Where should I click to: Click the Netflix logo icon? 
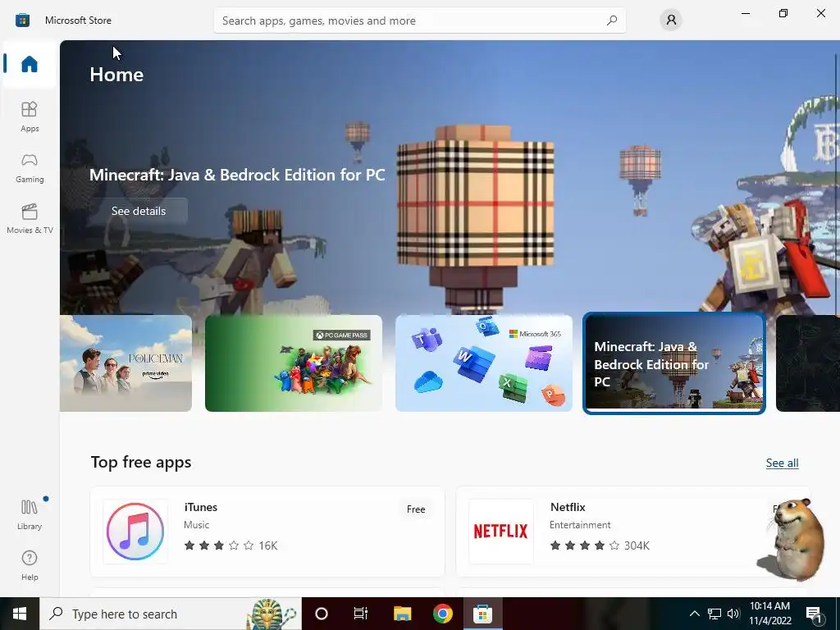coord(501,532)
